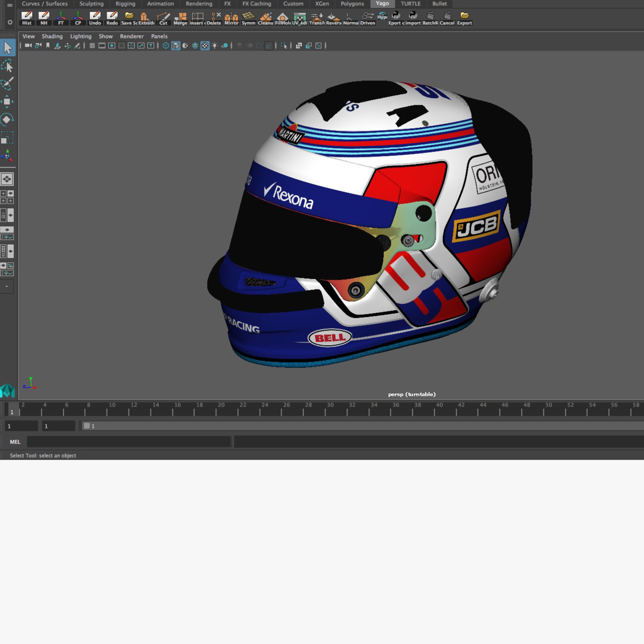Run the import python shelf script

pyautogui.click(x=413, y=18)
